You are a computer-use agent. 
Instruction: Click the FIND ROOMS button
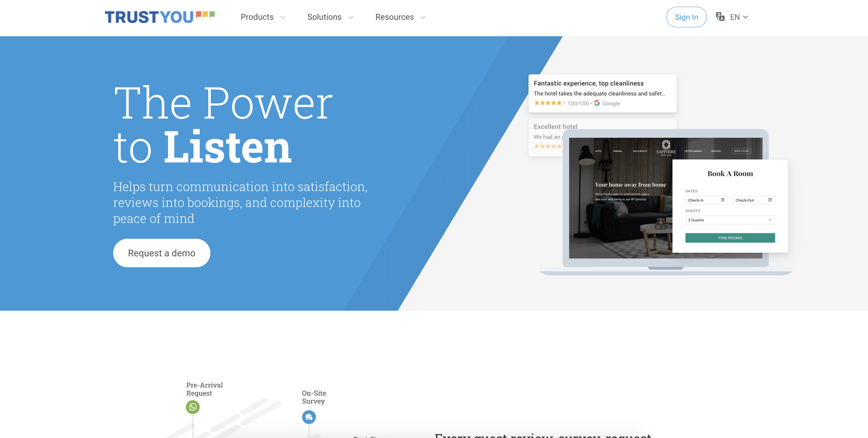click(x=730, y=238)
